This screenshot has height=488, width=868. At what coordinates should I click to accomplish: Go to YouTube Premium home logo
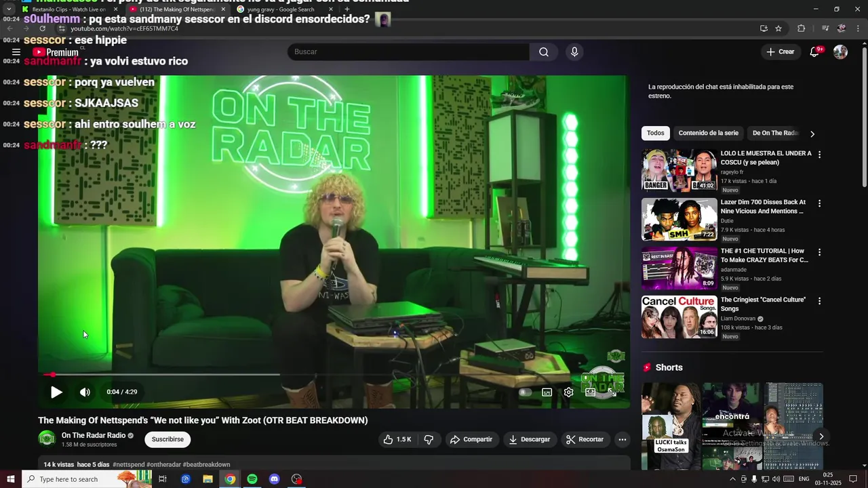coord(56,52)
